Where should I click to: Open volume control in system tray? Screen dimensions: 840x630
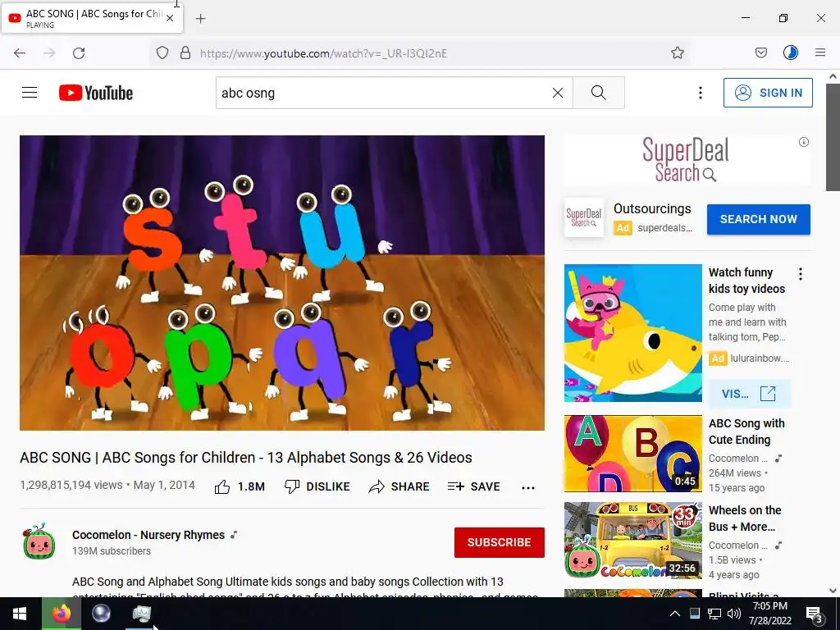point(734,614)
